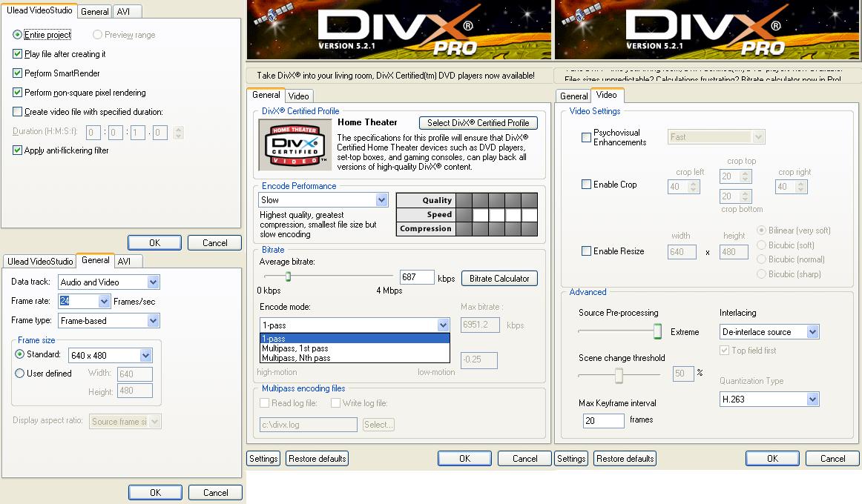Click the DivX Certified Home Theater logo
862x504 pixels.
pyautogui.click(x=297, y=145)
